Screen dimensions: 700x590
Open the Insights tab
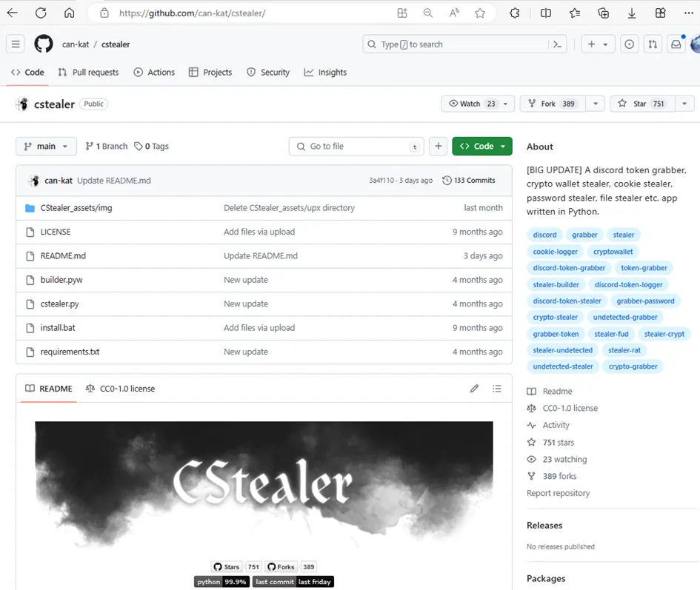[325, 73]
